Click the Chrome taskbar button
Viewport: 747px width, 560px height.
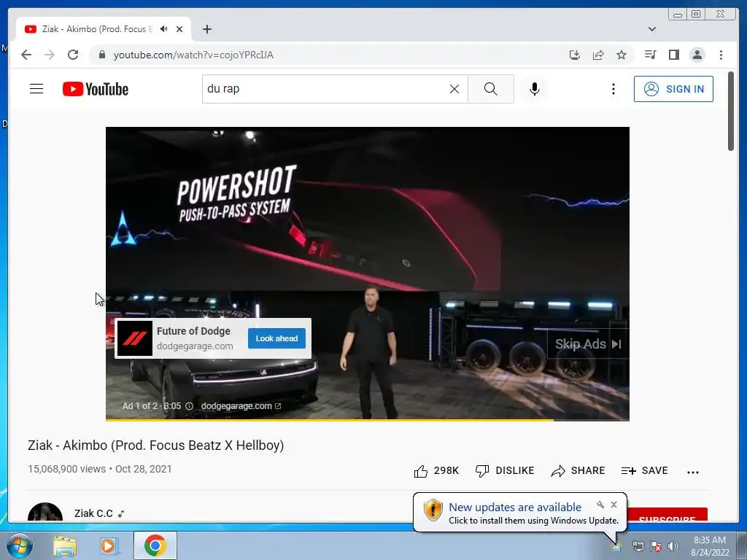[x=155, y=545]
